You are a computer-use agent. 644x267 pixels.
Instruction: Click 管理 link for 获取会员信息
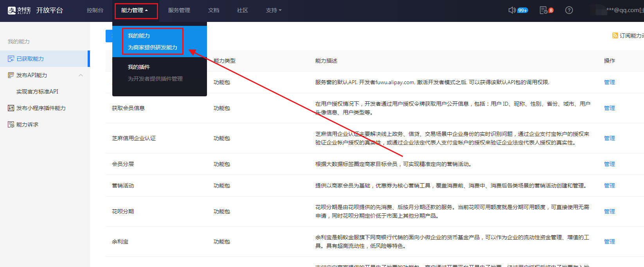[610, 108]
